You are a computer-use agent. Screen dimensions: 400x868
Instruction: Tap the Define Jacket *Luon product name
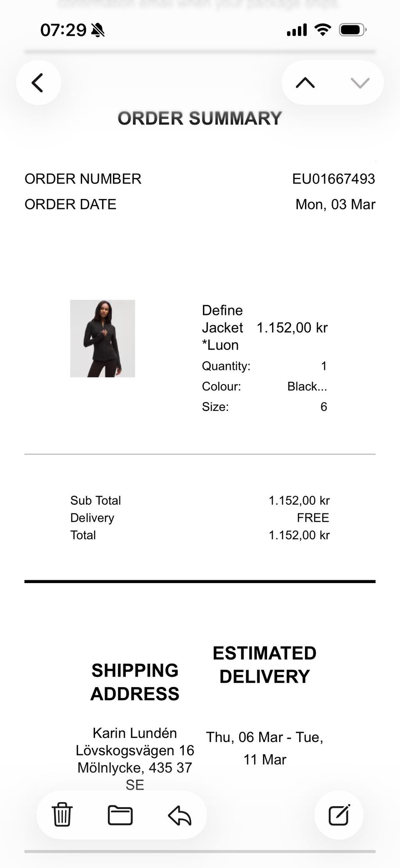222,327
